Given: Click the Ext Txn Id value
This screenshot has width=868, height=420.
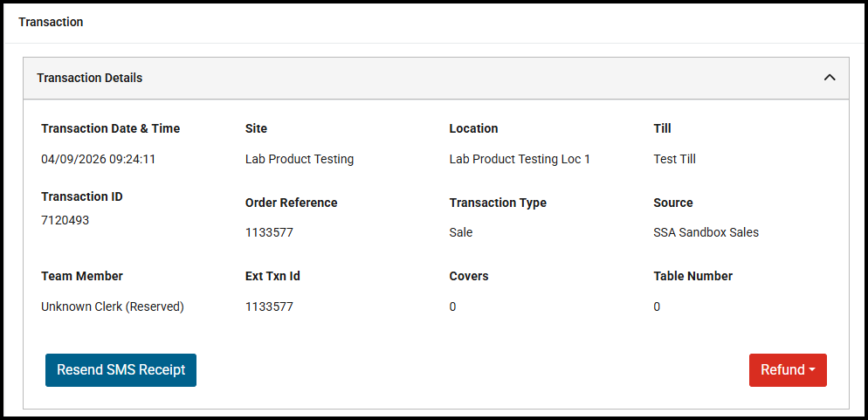Looking at the screenshot, I should (270, 306).
